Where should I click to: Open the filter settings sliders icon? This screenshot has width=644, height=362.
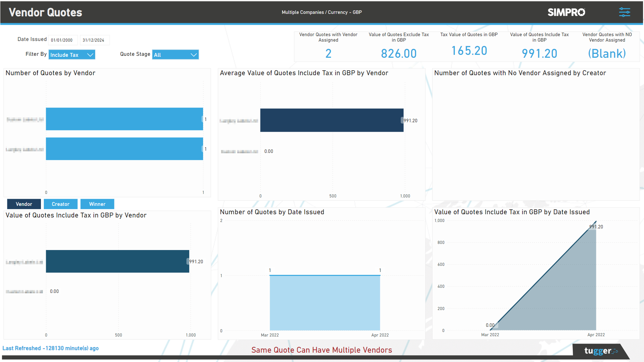(x=625, y=12)
